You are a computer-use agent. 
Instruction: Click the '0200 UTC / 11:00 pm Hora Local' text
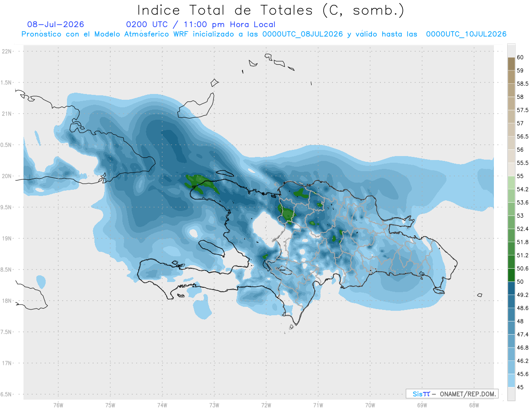[x=201, y=24]
